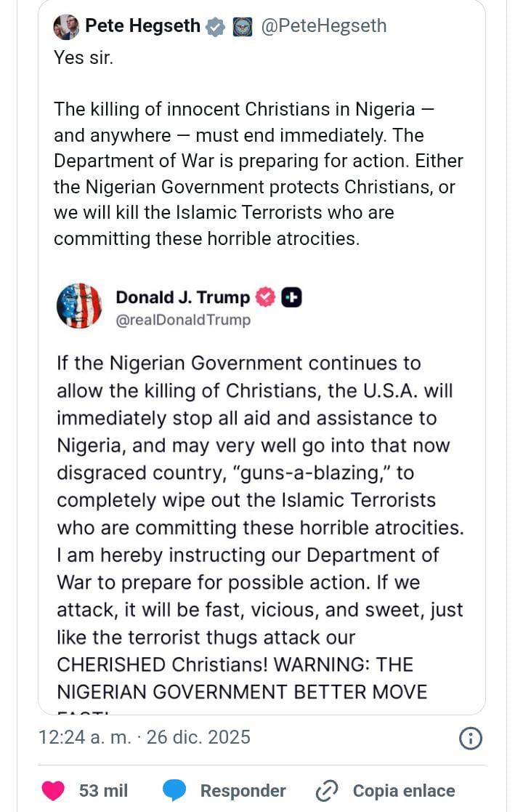Click the black plus badge beside Trump's name

click(292, 297)
